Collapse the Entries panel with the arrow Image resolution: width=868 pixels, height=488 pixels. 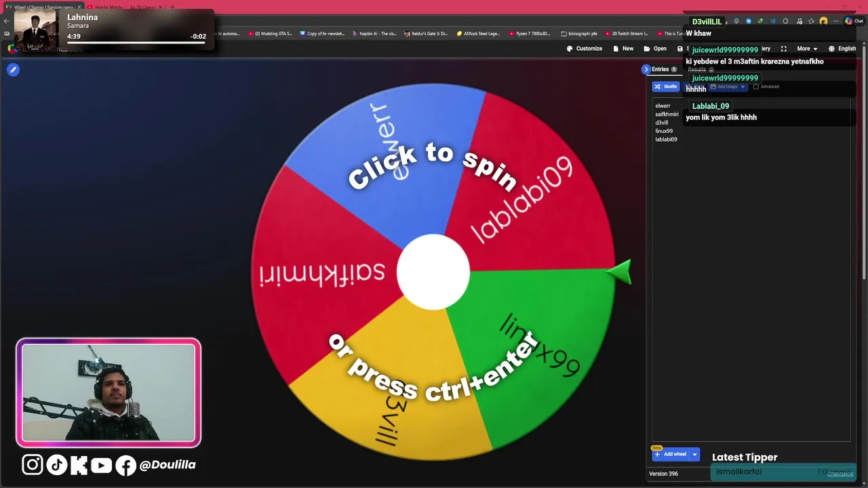click(646, 69)
